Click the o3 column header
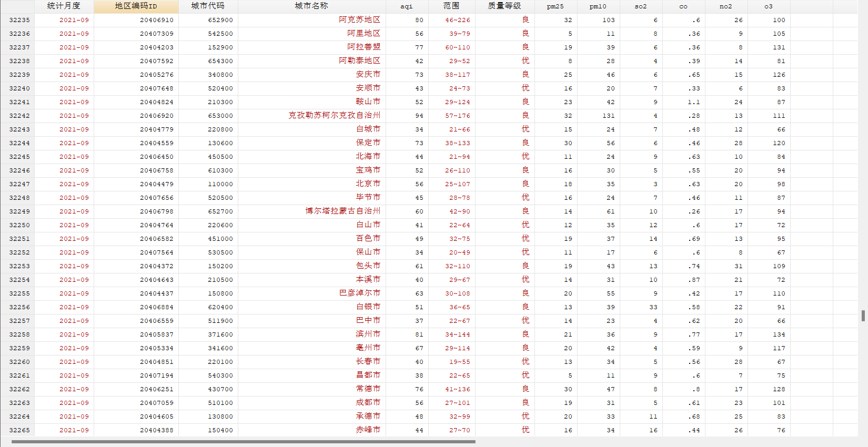This screenshot has height=447, width=868. [769, 6]
